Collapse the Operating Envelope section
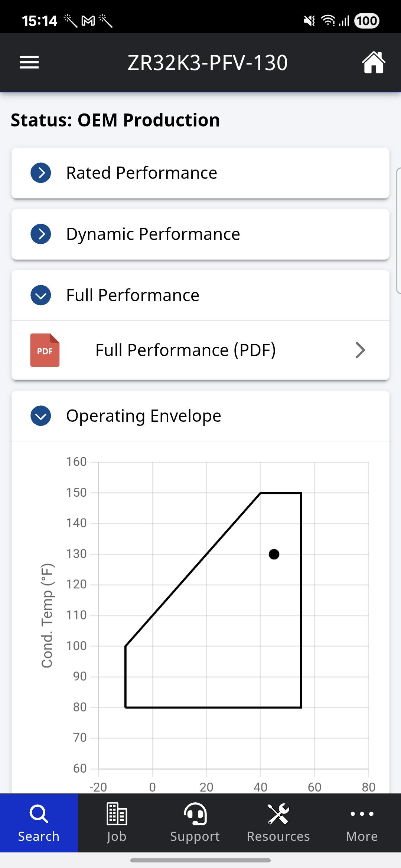Screen dimensions: 401x868 [x=41, y=416]
